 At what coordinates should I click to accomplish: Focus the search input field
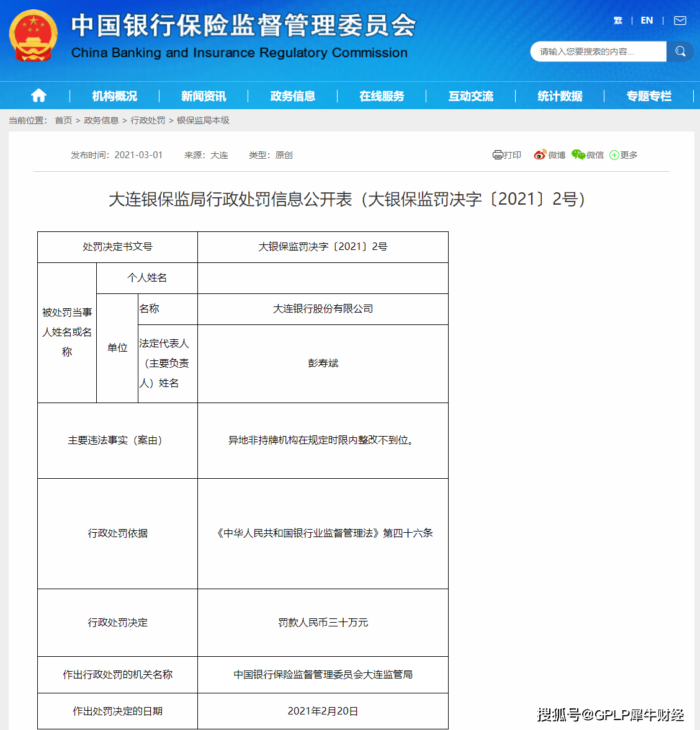pos(598,51)
